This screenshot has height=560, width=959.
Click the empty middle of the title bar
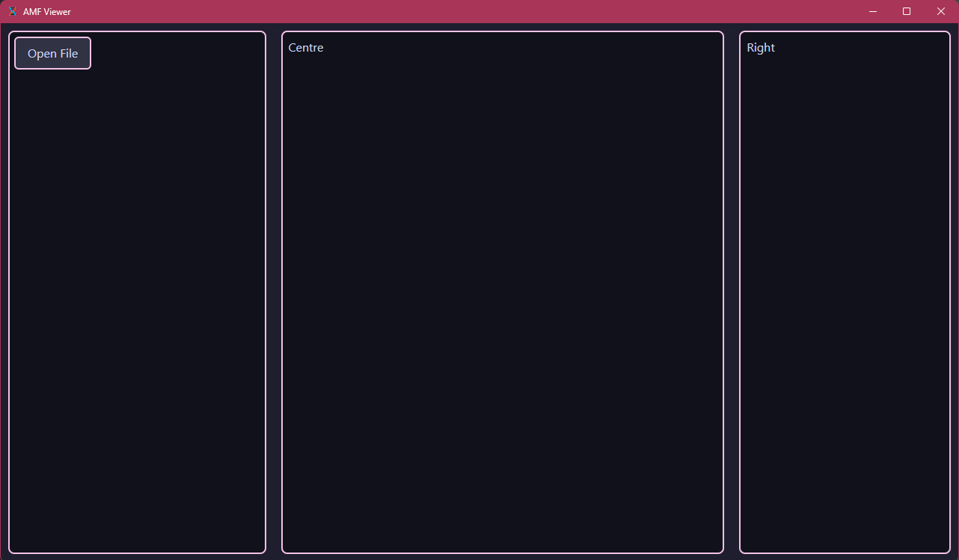pos(479,11)
